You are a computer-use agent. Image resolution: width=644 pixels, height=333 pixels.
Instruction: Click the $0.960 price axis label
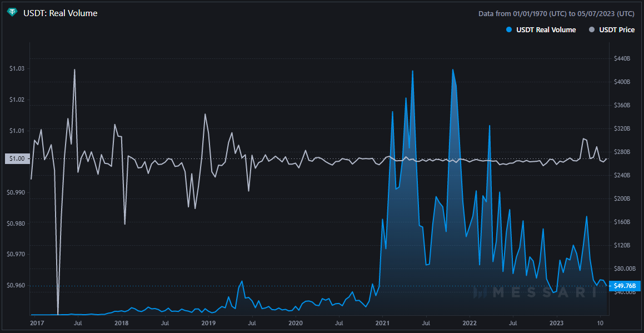tap(16, 285)
